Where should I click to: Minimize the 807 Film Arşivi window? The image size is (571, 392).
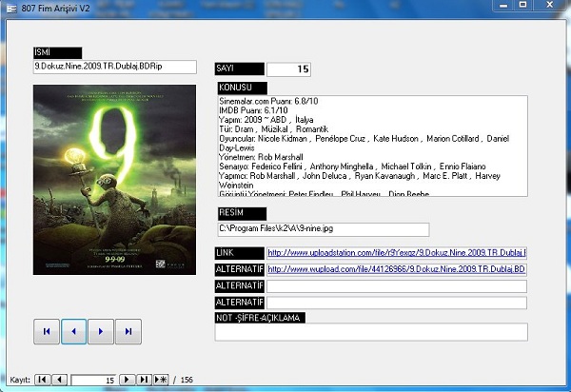click(x=503, y=5)
